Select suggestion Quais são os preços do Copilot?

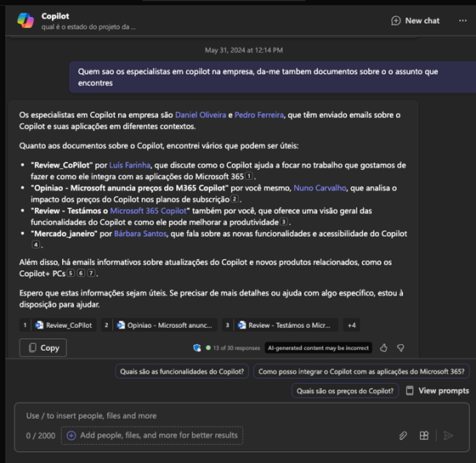click(345, 391)
